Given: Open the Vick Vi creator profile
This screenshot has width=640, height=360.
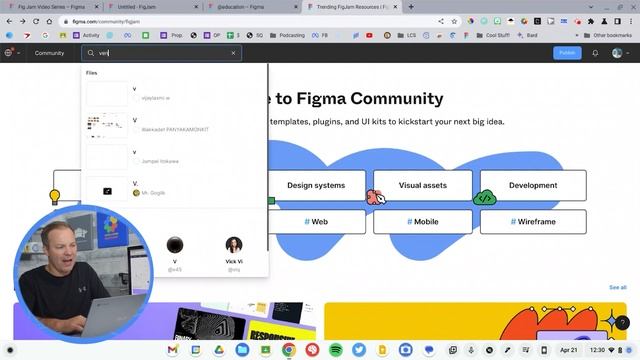Looking at the screenshot, I should (234, 254).
